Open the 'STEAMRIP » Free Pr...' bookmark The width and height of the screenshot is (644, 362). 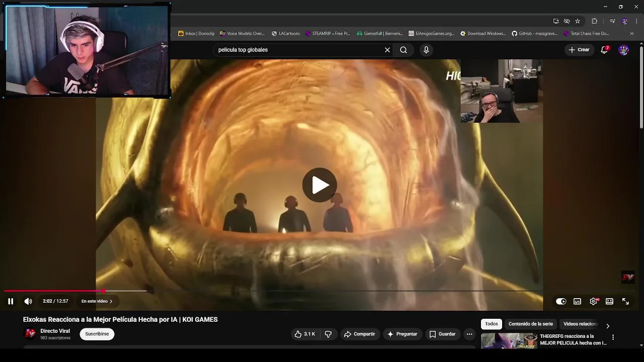click(x=328, y=34)
